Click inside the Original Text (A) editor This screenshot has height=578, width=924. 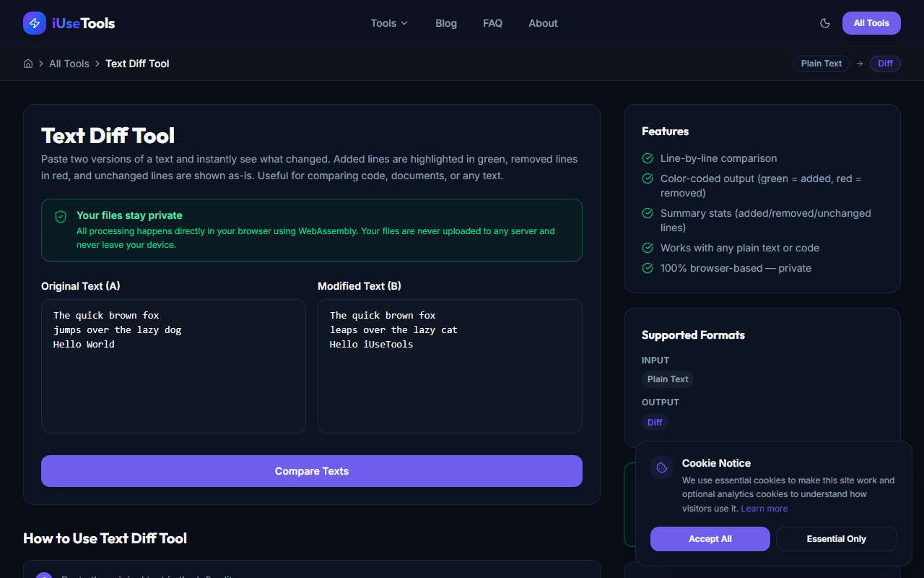click(x=173, y=365)
